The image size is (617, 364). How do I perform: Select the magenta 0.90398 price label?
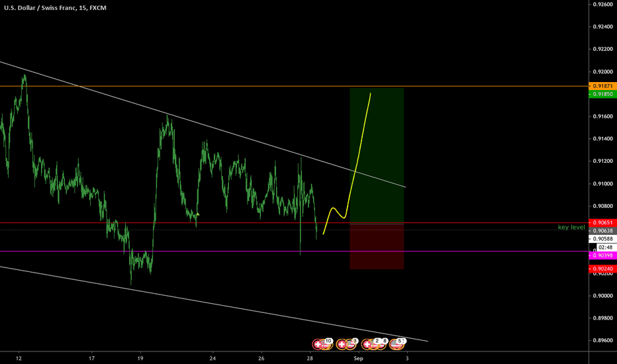coord(602,255)
